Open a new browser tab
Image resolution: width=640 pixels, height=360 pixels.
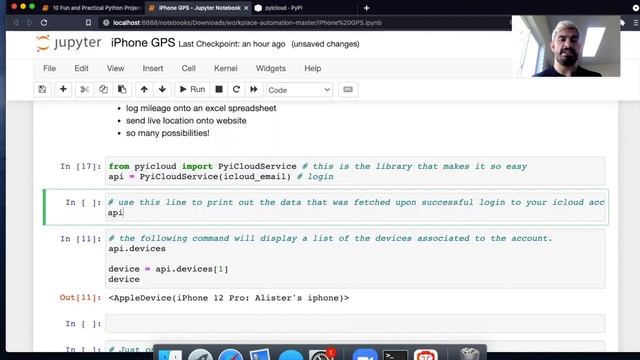pyautogui.click(x=367, y=8)
